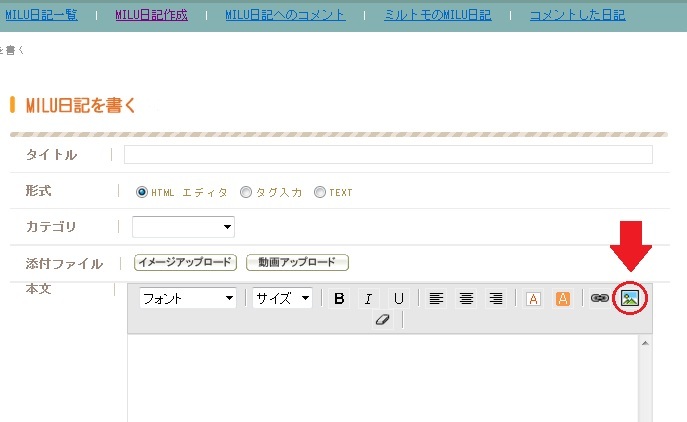
Task: Align text to the left
Action: click(x=436, y=298)
